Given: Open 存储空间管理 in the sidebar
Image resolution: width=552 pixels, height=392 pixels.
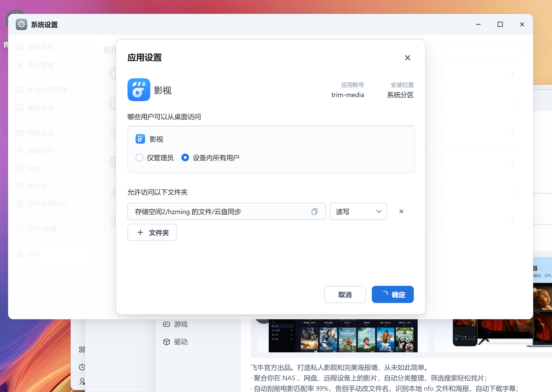Looking at the screenshot, I should click(x=42, y=90).
